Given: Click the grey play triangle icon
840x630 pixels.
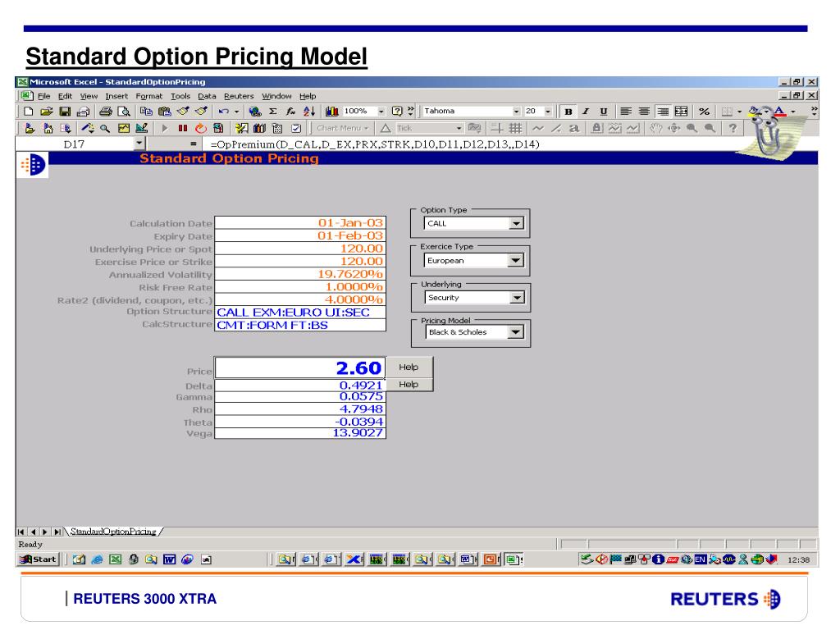Looking at the screenshot, I should pyautogui.click(x=165, y=128).
